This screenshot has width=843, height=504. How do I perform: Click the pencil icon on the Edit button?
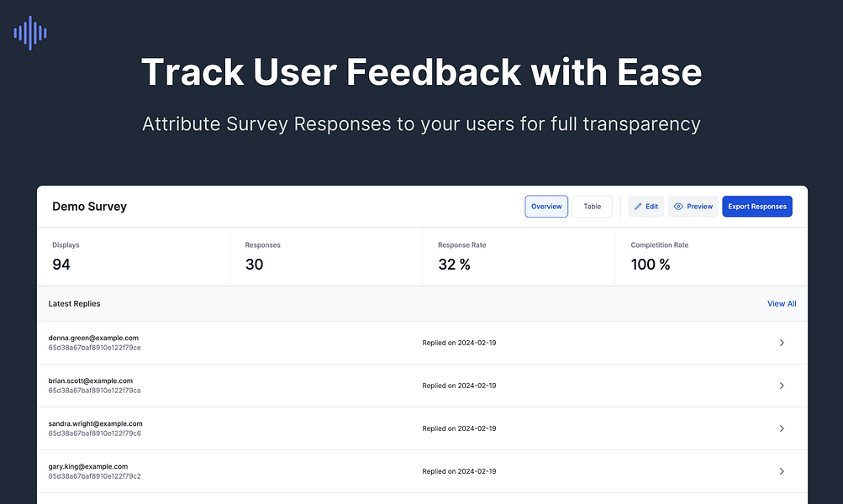click(x=638, y=207)
